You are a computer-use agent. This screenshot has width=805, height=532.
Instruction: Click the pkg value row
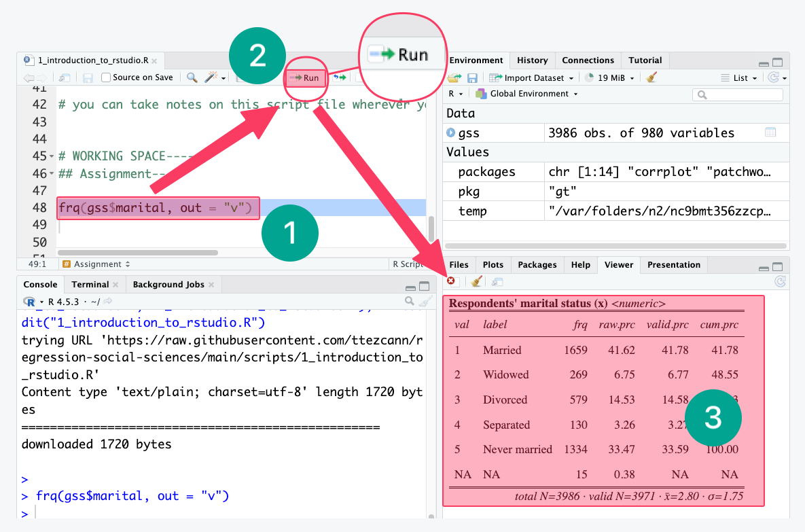(x=616, y=192)
